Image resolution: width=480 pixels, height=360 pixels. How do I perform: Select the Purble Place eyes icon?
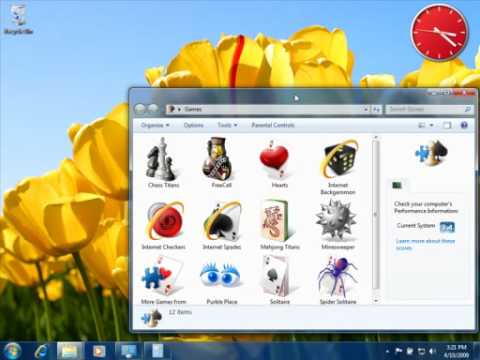[x=221, y=274]
